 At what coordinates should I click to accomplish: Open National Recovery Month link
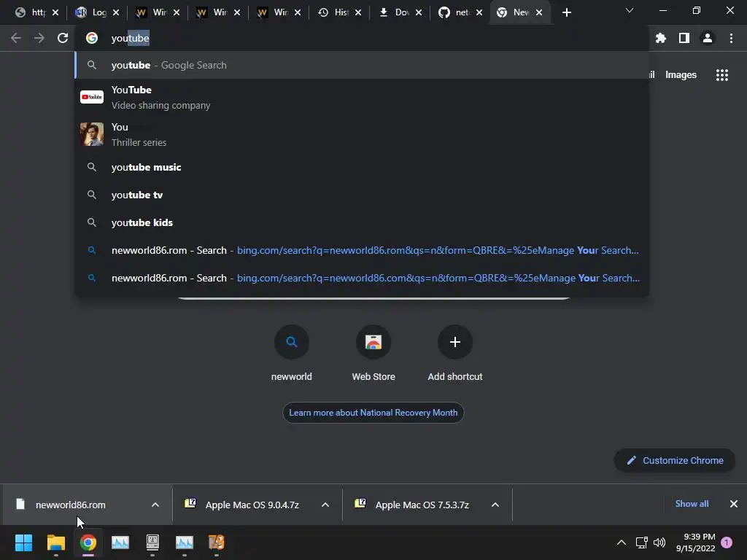coord(373,413)
